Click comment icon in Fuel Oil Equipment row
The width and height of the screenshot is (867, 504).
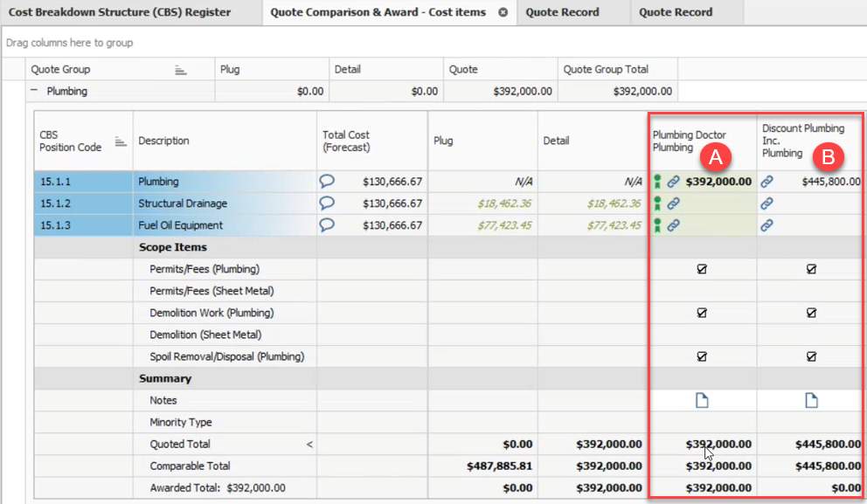tap(328, 225)
